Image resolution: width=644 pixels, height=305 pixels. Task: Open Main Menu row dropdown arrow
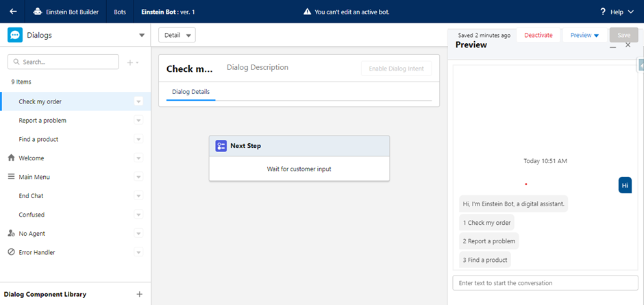pyautogui.click(x=138, y=177)
